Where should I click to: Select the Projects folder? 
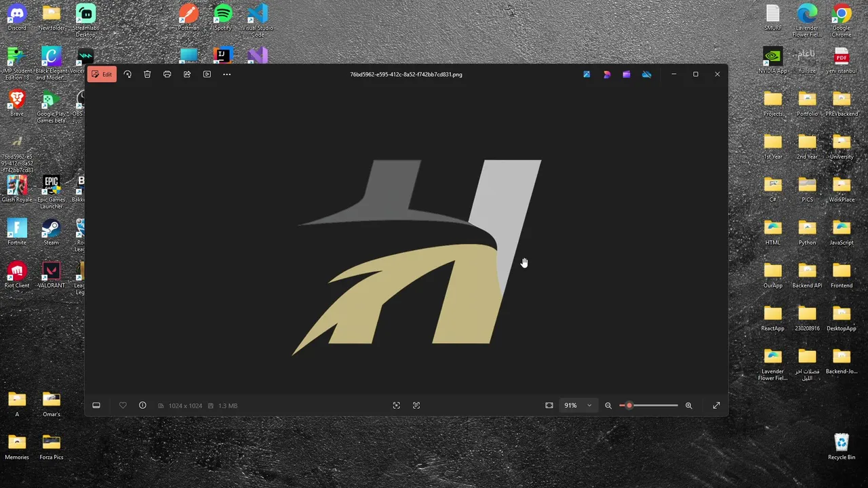[773, 104]
